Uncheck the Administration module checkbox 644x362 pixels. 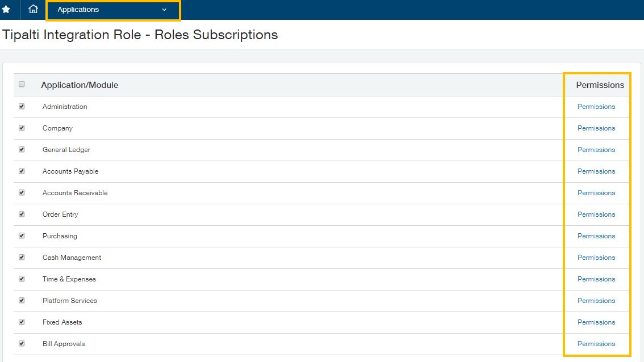pos(22,106)
